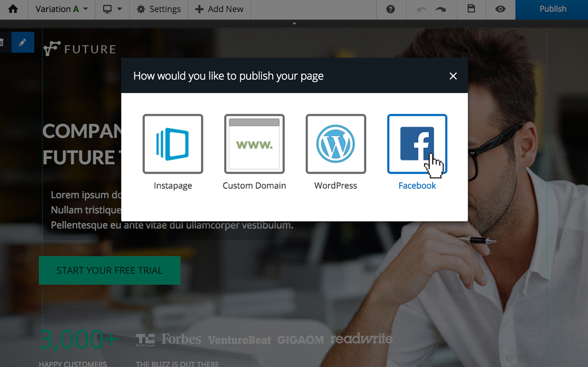Open the help question mark icon
Screen dimensions: 588x367
(x=390, y=9)
